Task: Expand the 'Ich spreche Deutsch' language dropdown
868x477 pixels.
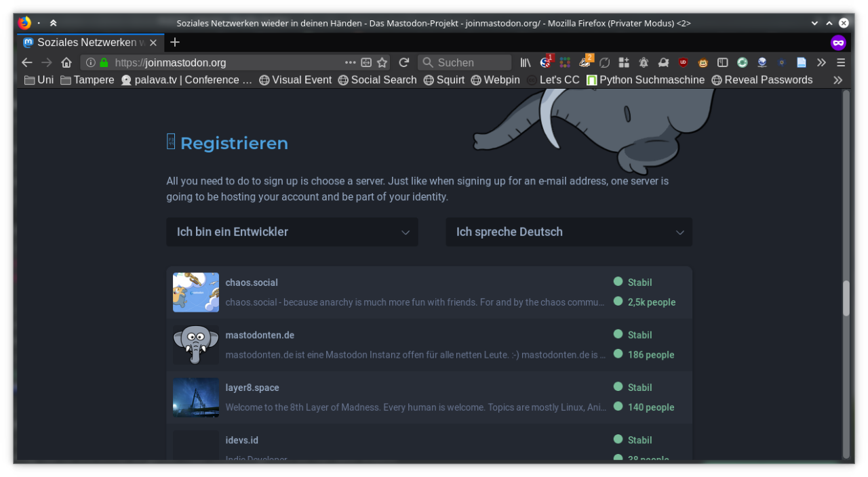Action: tap(569, 232)
